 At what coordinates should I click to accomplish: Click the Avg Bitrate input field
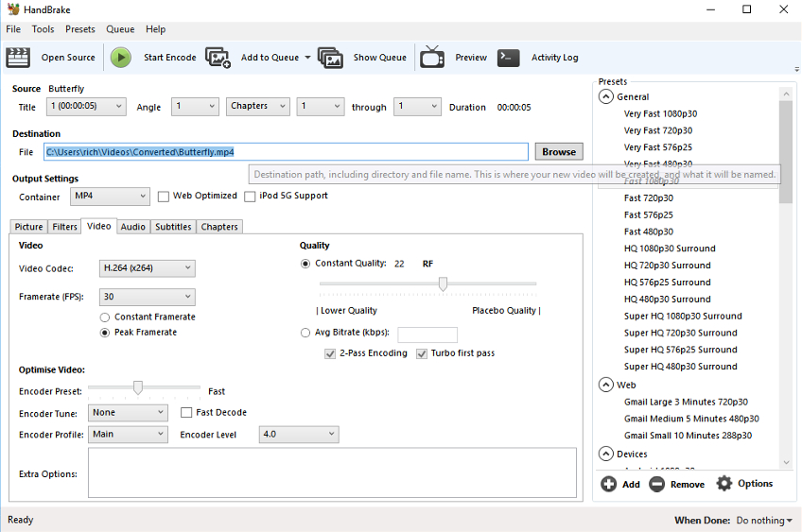click(427, 335)
